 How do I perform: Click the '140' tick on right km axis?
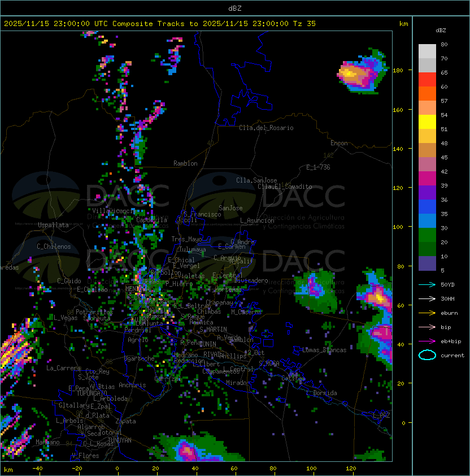398,149
